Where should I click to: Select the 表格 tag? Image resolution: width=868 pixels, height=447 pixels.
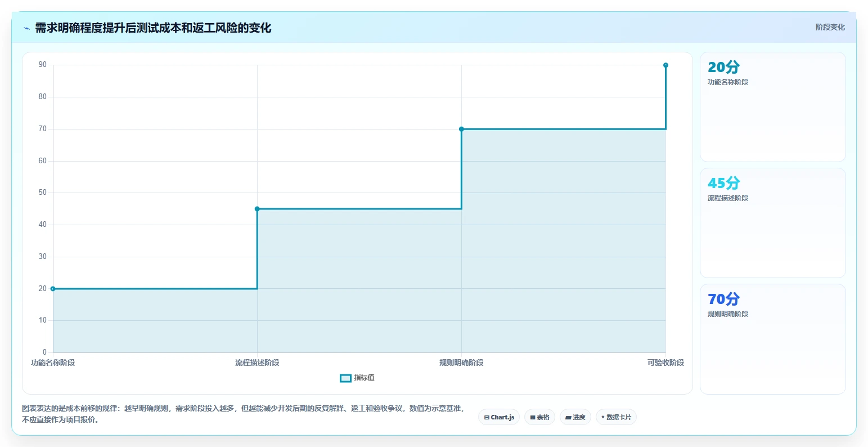(x=539, y=417)
